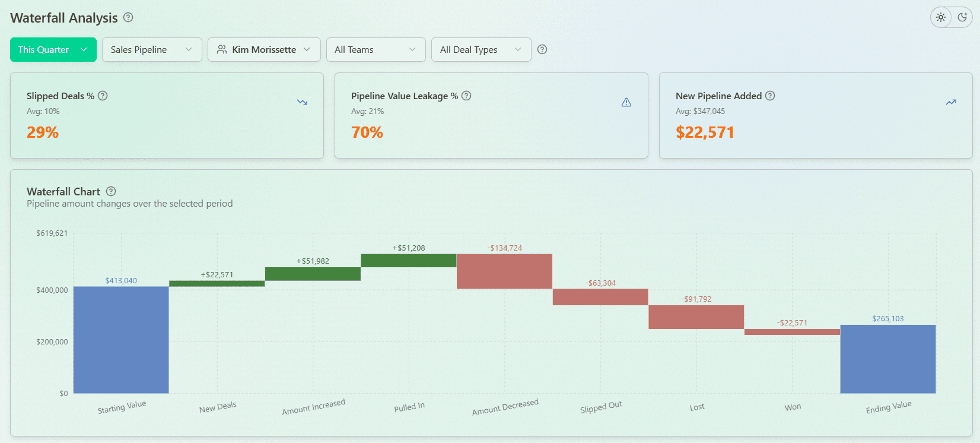
Task: Click the Slipped Out axis label
Action: coord(601,407)
